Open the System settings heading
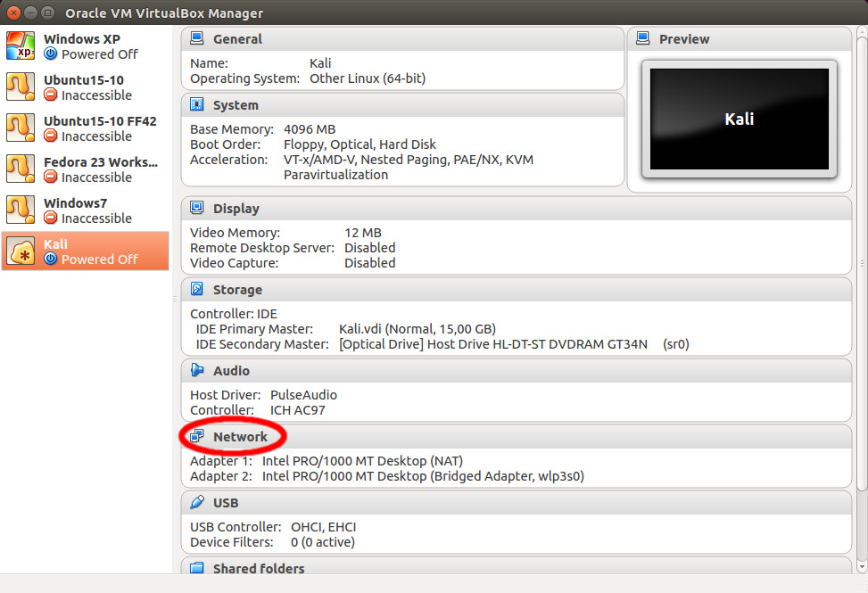This screenshot has height=593, width=868. coord(236,105)
